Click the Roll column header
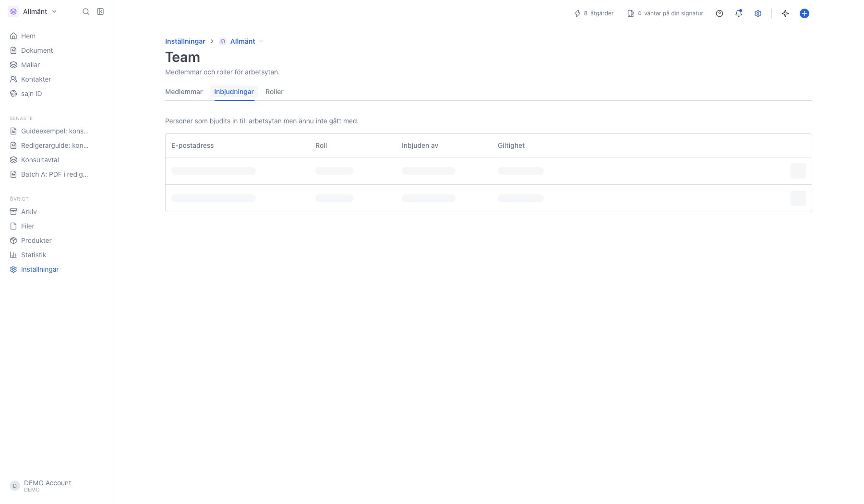The height and width of the screenshot is (504, 864). point(321,145)
